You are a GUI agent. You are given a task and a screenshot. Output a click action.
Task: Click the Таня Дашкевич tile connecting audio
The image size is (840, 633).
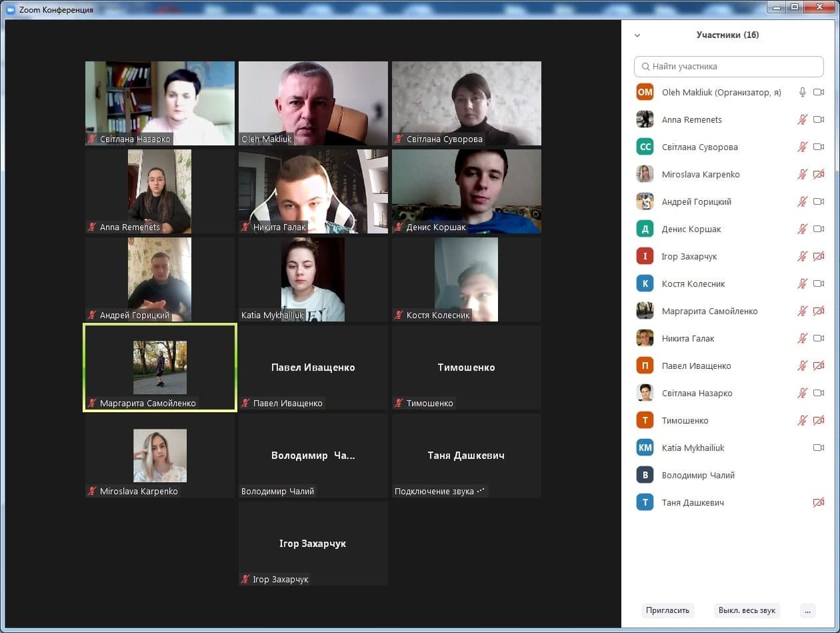pos(467,456)
